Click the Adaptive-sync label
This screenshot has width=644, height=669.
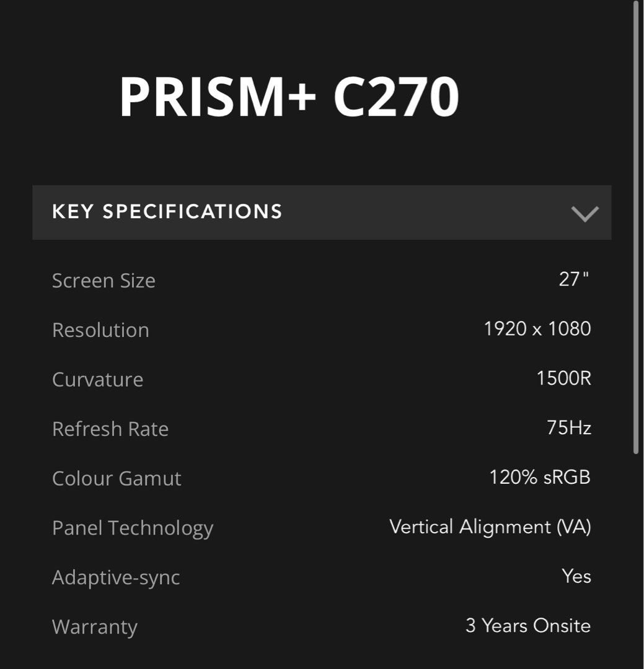tap(117, 577)
